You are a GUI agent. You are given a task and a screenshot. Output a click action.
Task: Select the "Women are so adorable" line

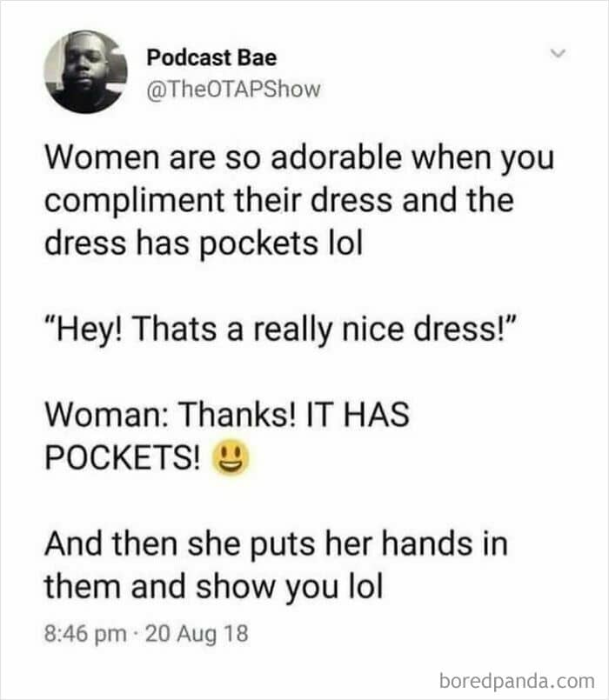[299, 157]
